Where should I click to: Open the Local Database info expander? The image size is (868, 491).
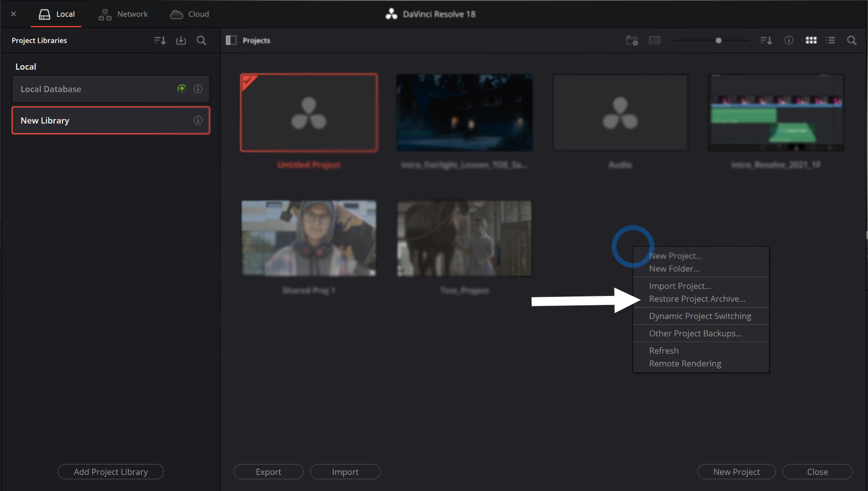pyautogui.click(x=198, y=89)
